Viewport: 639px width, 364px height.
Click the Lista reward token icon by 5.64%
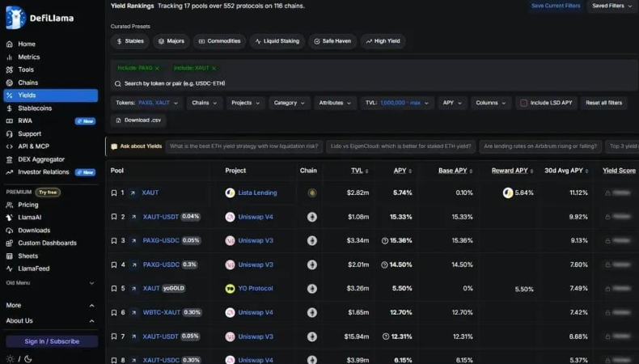[508, 193]
